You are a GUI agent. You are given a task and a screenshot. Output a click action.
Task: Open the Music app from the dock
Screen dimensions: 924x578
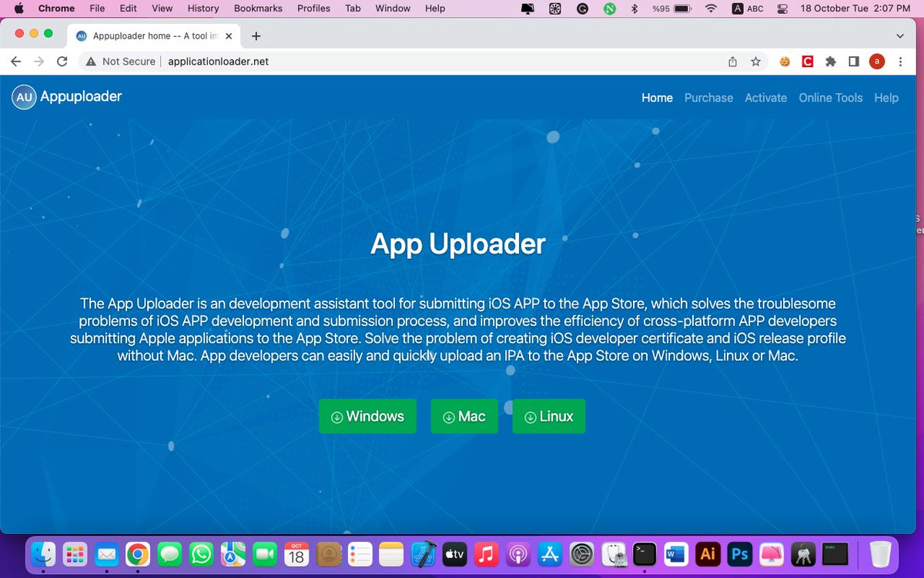(486, 553)
